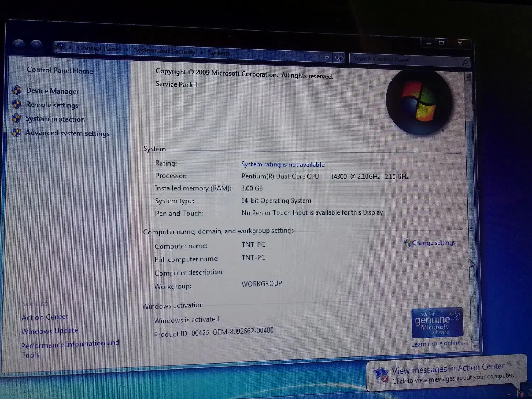Viewport: 532px width, 399px height.
Task: Show hidden icons in the system tray
Action: 509,394
